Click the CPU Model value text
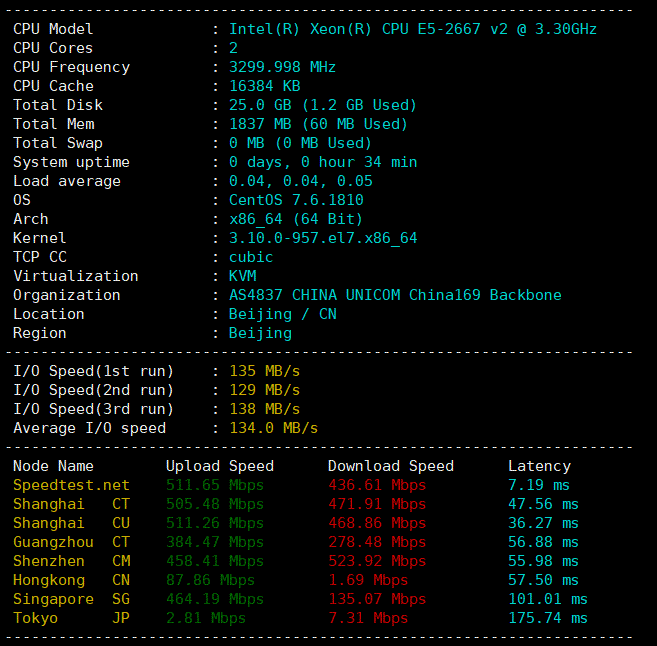 (412, 29)
